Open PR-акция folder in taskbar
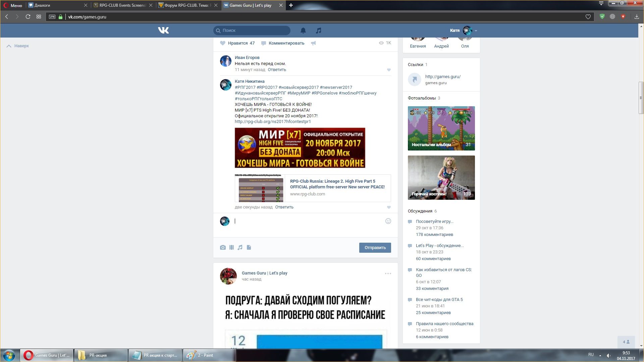Image resolution: width=644 pixels, height=362 pixels. pyautogui.click(x=101, y=355)
